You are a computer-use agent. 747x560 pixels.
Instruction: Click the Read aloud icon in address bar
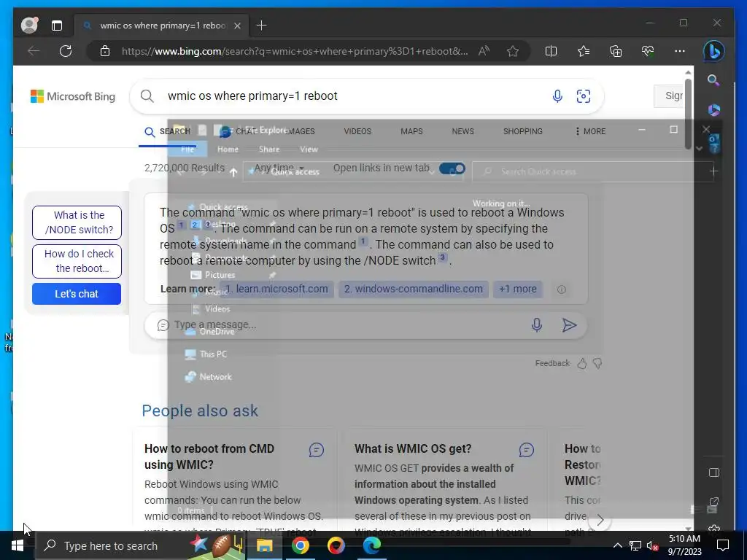(x=484, y=51)
